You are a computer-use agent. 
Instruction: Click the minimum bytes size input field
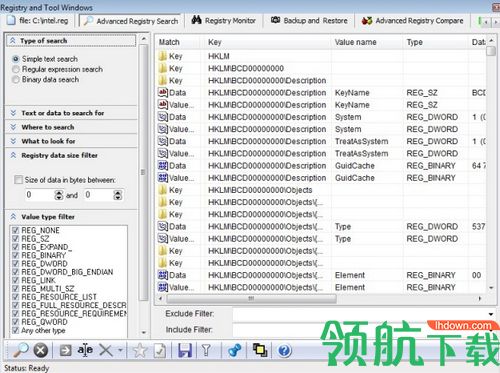coord(40,195)
